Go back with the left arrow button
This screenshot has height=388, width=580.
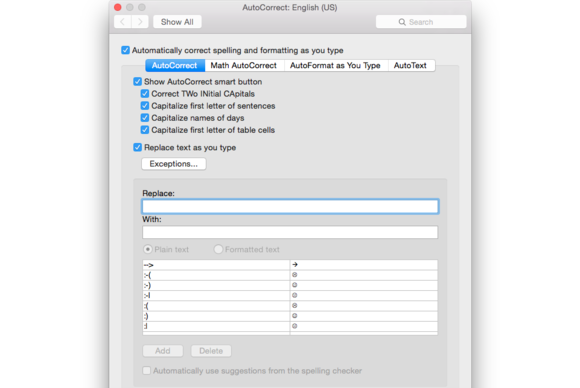[x=122, y=22]
